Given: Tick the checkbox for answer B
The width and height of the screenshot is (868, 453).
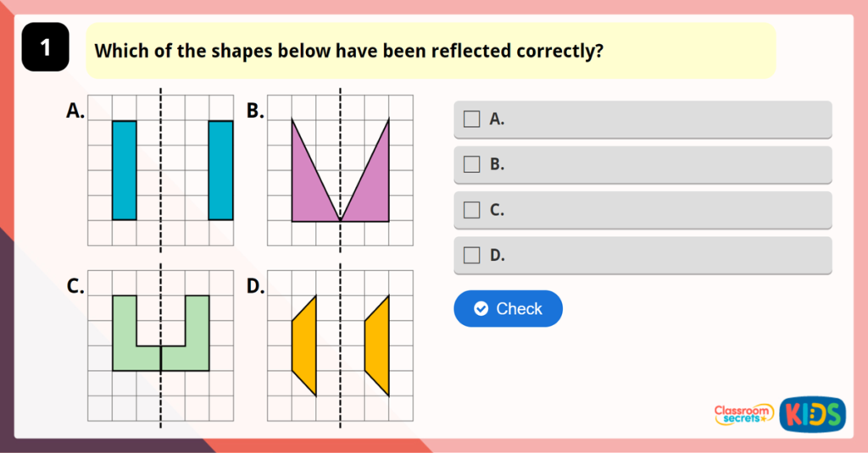Looking at the screenshot, I should click(472, 165).
